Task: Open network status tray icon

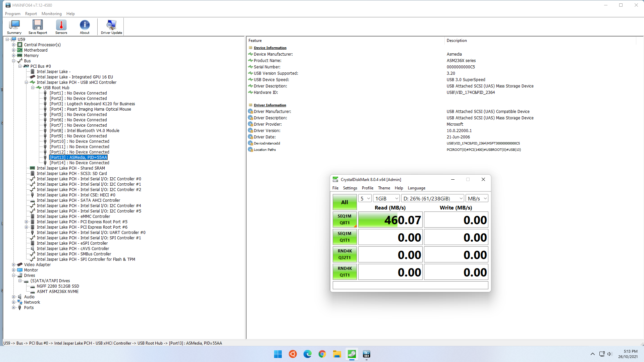Action: pyautogui.click(x=602, y=354)
